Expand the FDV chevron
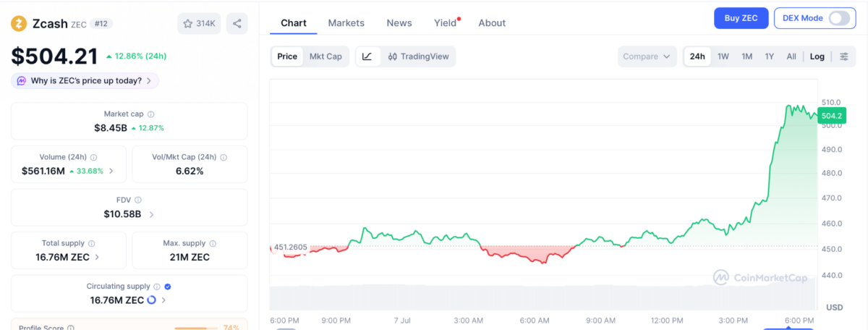Image resolution: width=868 pixels, height=330 pixels. pos(151,214)
